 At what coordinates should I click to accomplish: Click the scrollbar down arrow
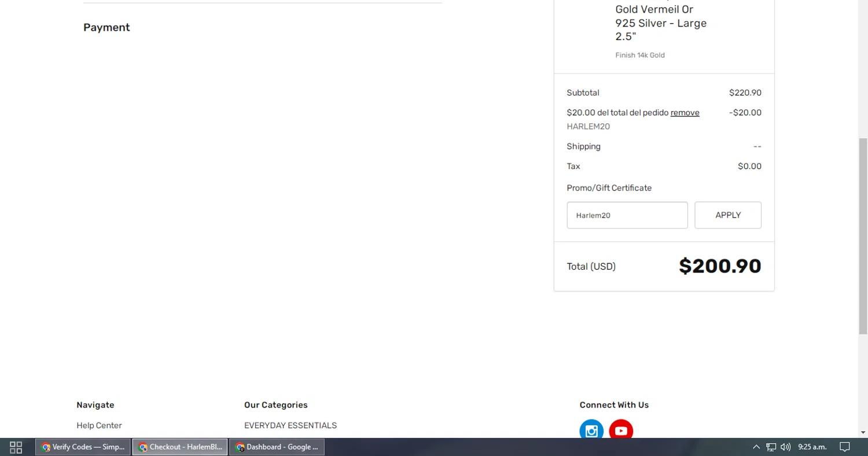tap(863, 432)
